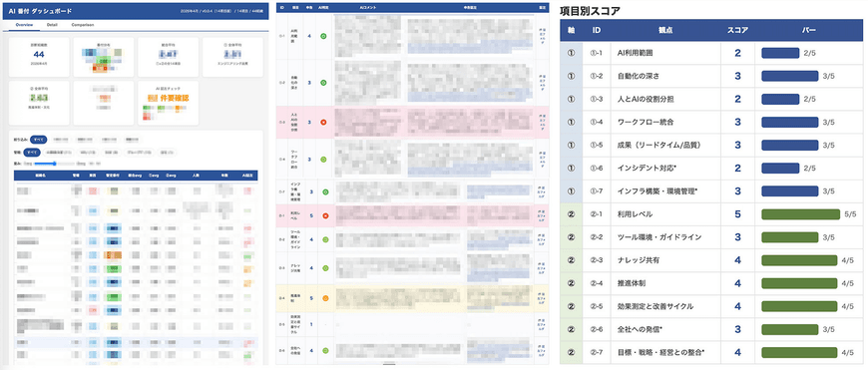This screenshot has width=868, height=370.
Task: Open folder link in pink 人とAIの役割分担 row
Action: 541,123
